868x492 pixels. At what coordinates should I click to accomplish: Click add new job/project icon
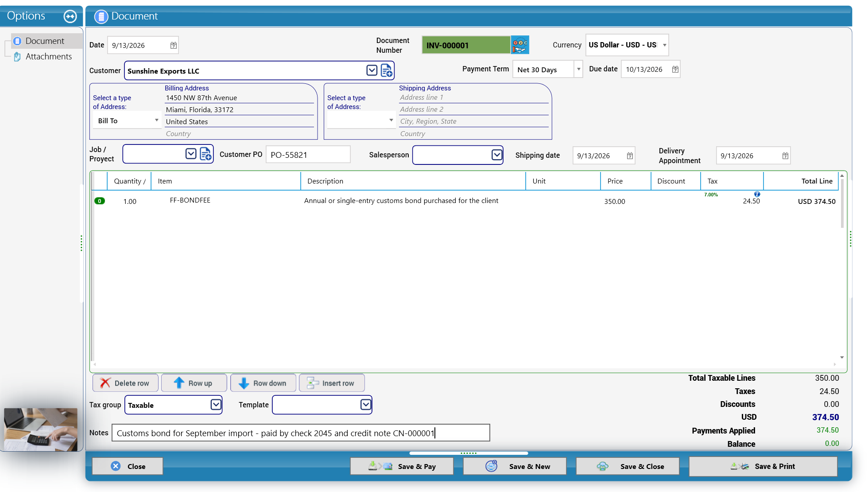click(x=205, y=154)
